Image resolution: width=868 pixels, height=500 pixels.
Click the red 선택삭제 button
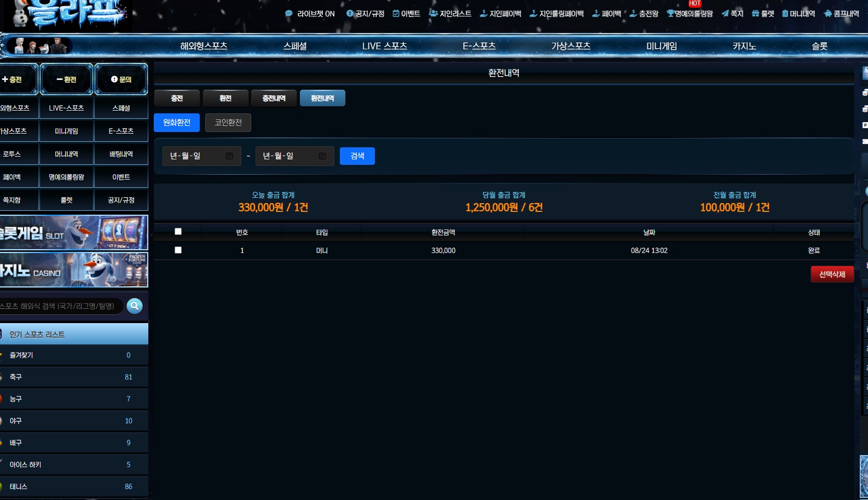click(x=832, y=274)
